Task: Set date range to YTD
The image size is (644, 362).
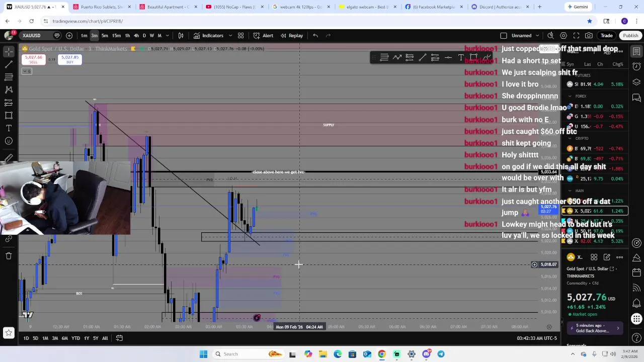Action: [x=75, y=338]
